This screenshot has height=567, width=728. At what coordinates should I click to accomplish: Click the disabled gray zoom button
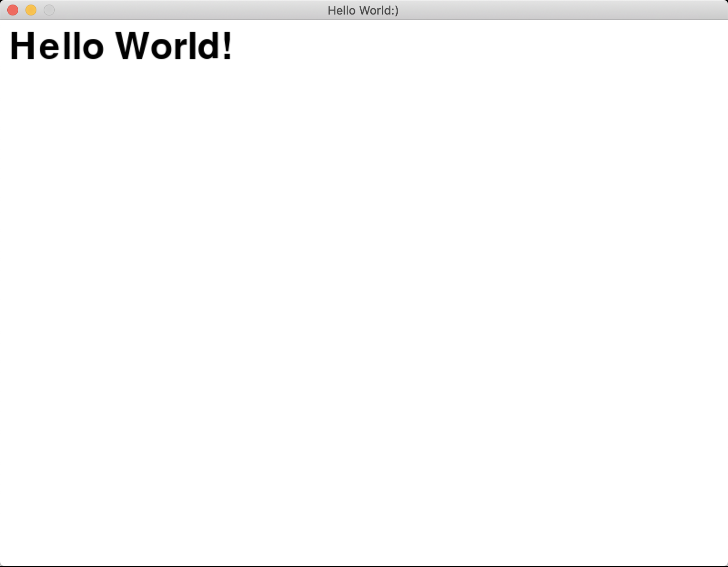coord(49,10)
